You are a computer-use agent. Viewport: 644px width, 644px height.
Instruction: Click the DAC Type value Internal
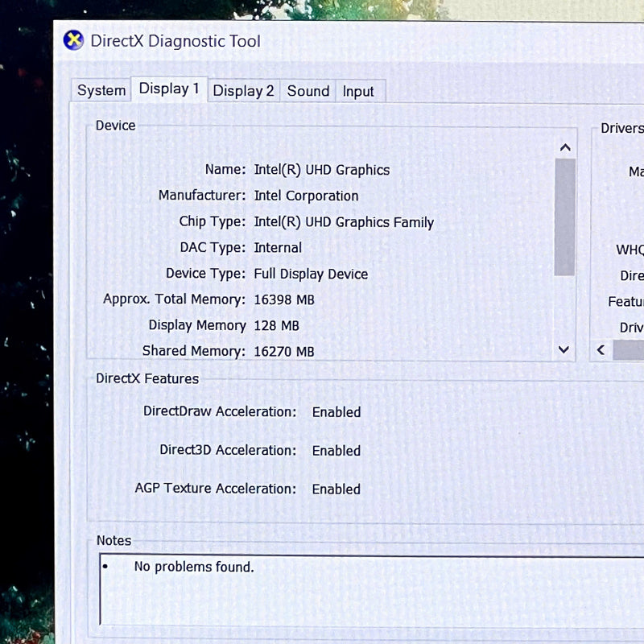(x=278, y=248)
